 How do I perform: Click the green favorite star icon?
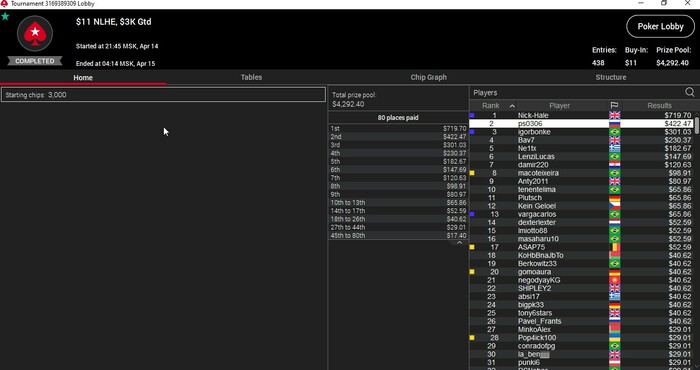[5, 17]
